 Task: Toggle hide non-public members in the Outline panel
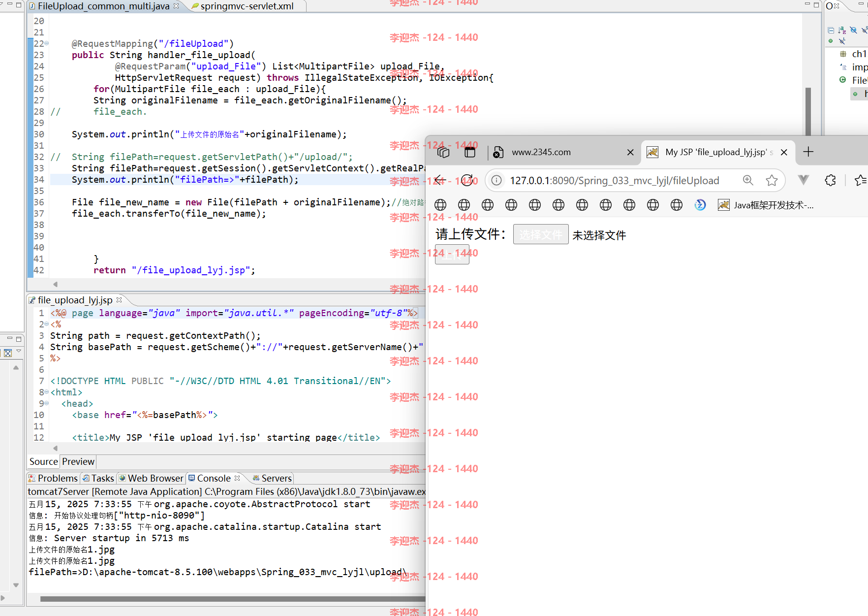point(831,41)
